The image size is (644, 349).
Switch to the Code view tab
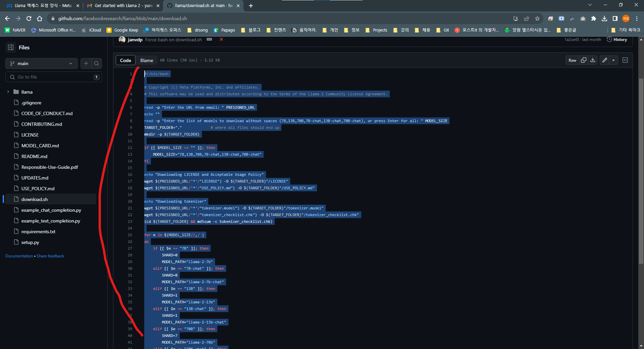[x=125, y=60]
